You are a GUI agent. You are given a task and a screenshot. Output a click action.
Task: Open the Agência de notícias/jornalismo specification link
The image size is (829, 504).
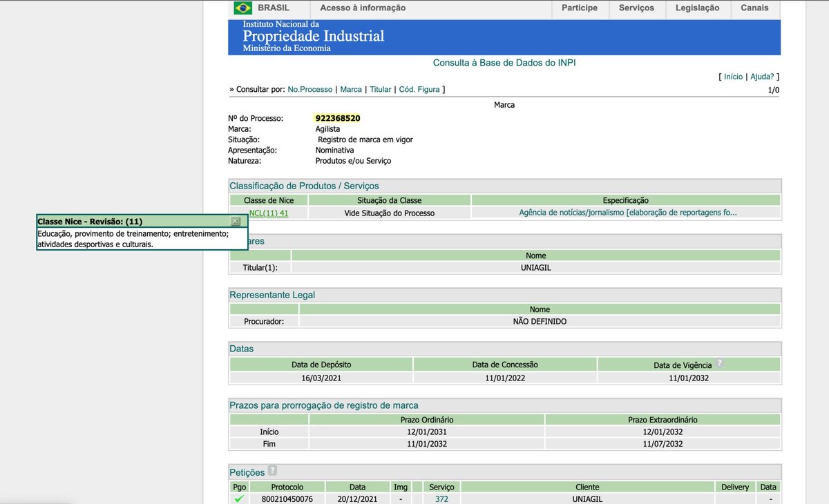pos(628,213)
